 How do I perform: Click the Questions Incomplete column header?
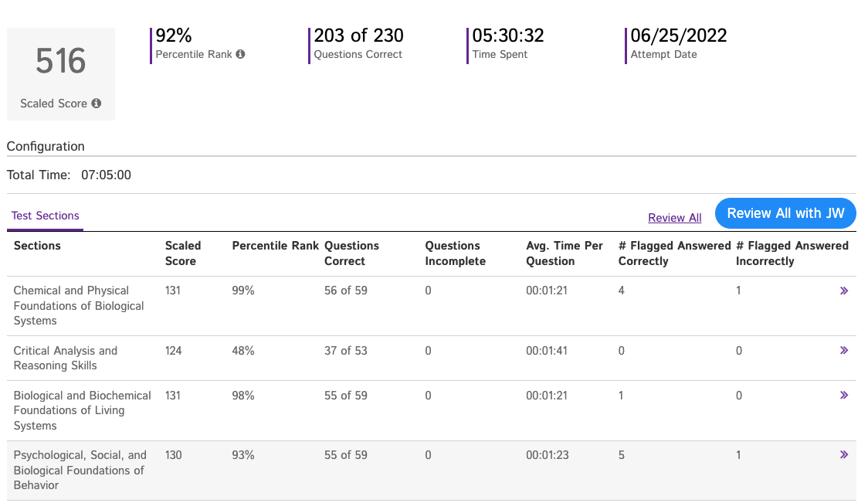point(456,253)
